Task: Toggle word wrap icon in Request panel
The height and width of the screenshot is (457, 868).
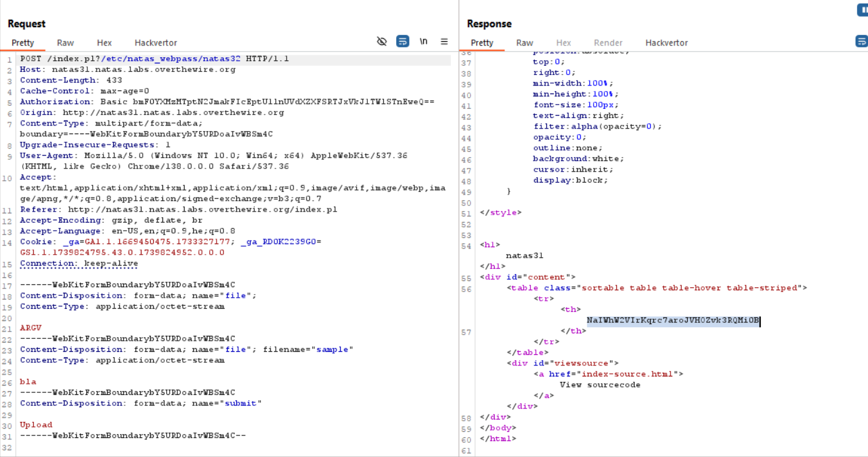Action: click(x=402, y=41)
